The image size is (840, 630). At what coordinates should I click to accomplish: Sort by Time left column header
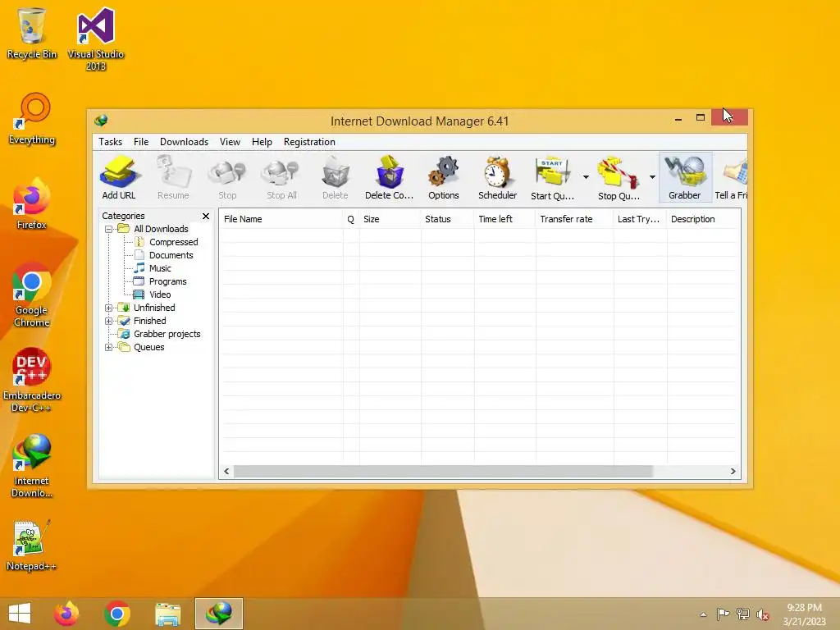[x=504, y=219]
